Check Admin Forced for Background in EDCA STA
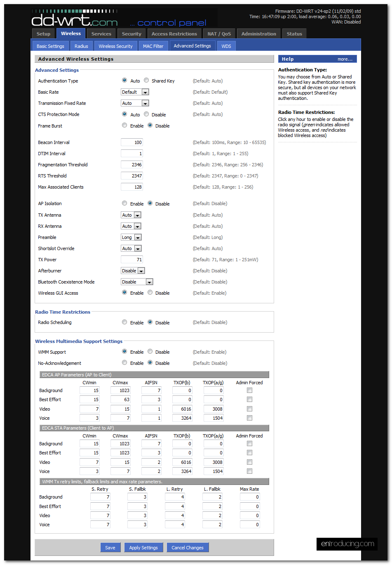The height and width of the screenshot is (565, 392). click(249, 443)
